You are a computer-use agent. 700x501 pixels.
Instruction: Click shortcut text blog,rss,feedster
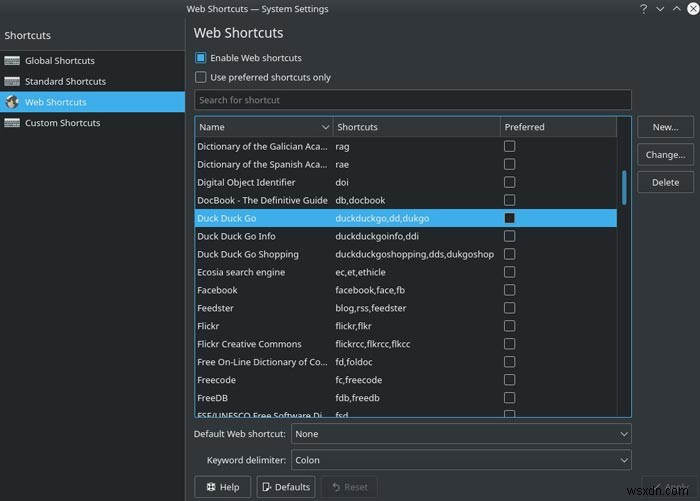click(x=371, y=308)
